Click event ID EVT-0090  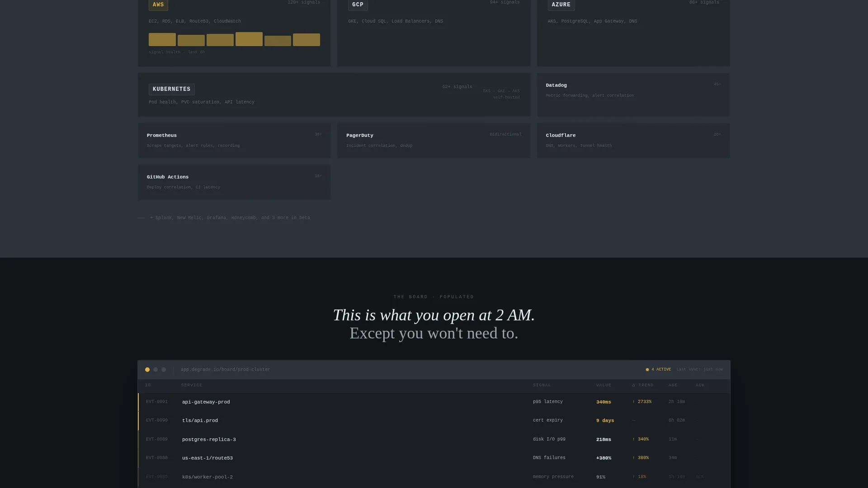click(157, 421)
